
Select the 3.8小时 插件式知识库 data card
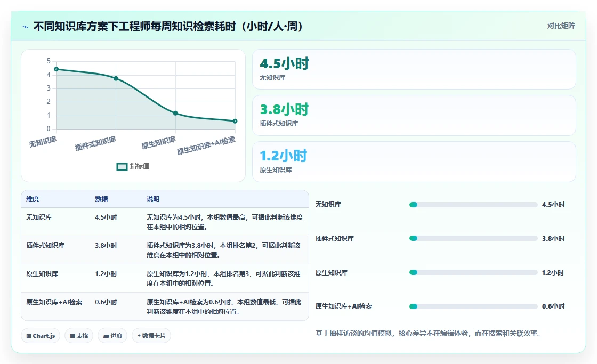click(414, 115)
